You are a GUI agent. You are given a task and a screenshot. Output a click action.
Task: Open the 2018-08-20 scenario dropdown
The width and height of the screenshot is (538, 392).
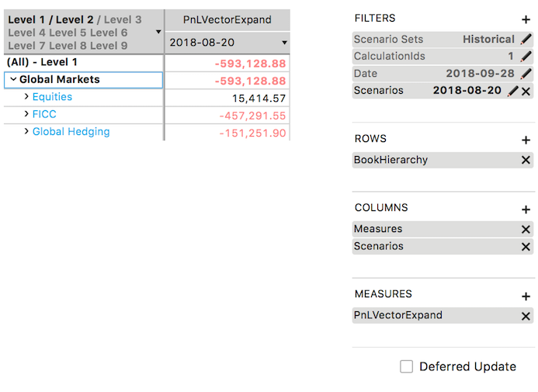coord(284,43)
